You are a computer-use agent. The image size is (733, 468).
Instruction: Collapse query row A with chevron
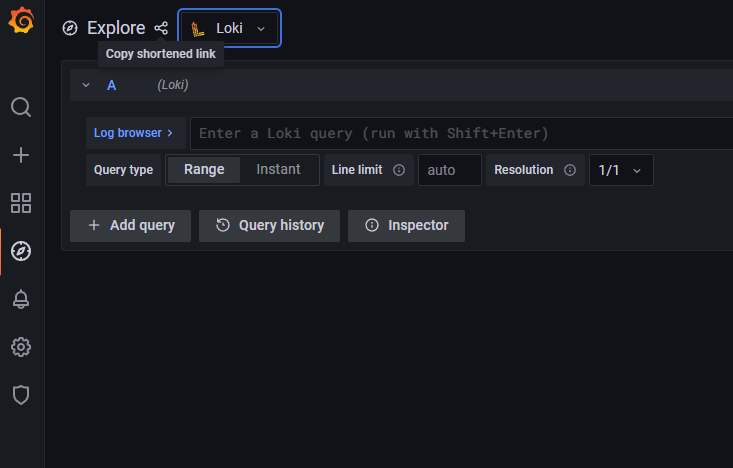(x=86, y=85)
